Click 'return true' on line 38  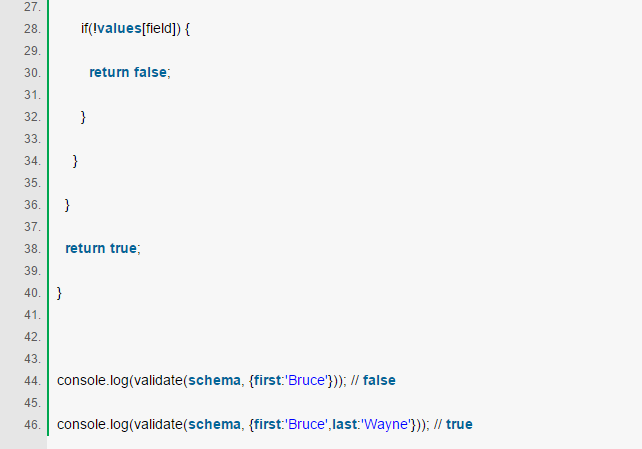click(101, 248)
